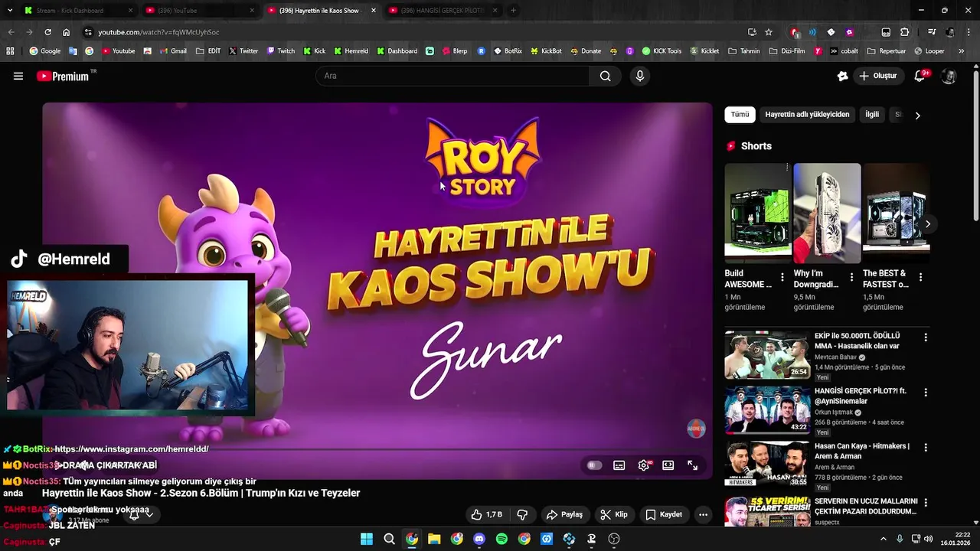
Task: Toggle fullscreen in the video player
Action: pos(693,465)
